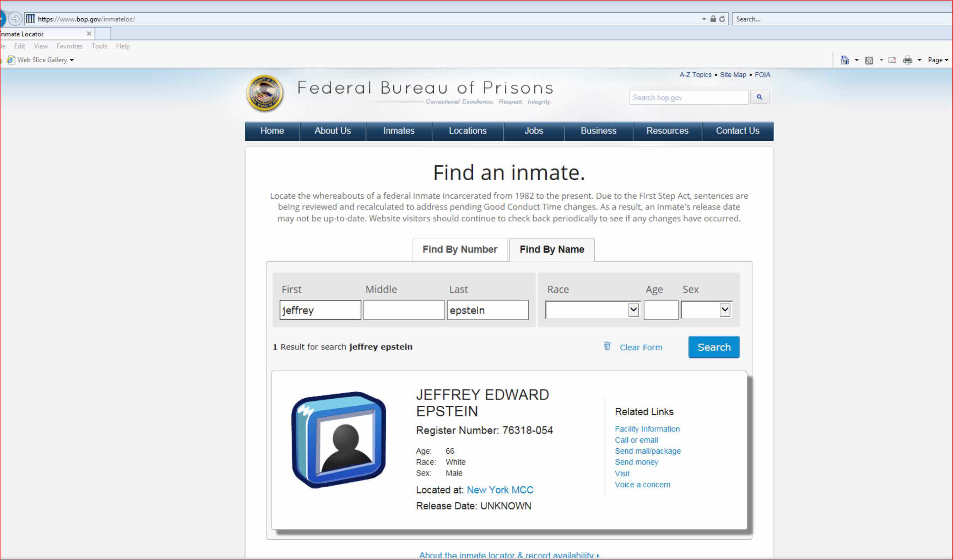Close the Inmate Locator browser tab
The height and width of the screenshot is (560, 953).
[x=89, y=33]
